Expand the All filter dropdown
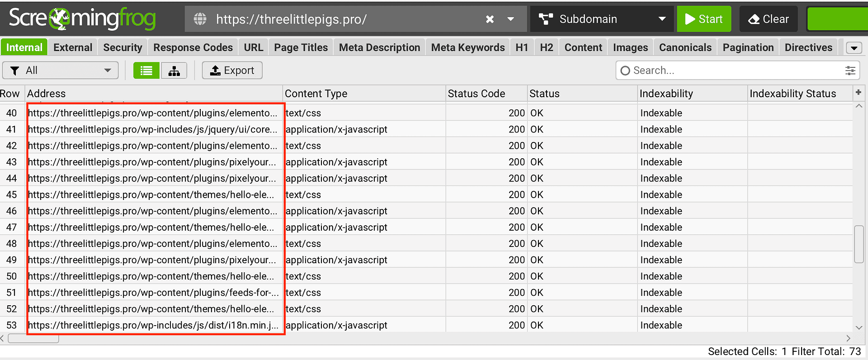This screenshot has height=360, width=868. pos(61,71)
